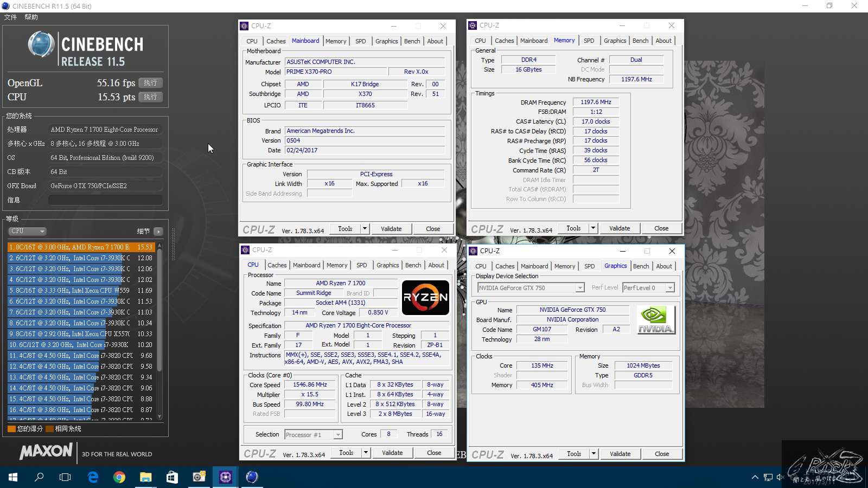Open taskbar Search magnifier
868x488 pixels.
39,477
